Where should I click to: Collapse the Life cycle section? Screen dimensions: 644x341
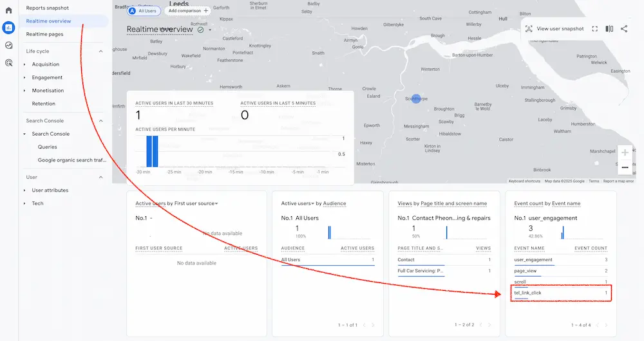[x=100, y=51]
